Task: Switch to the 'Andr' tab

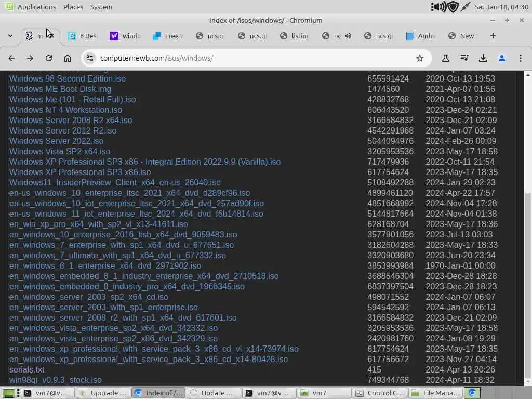Action: 420,36
